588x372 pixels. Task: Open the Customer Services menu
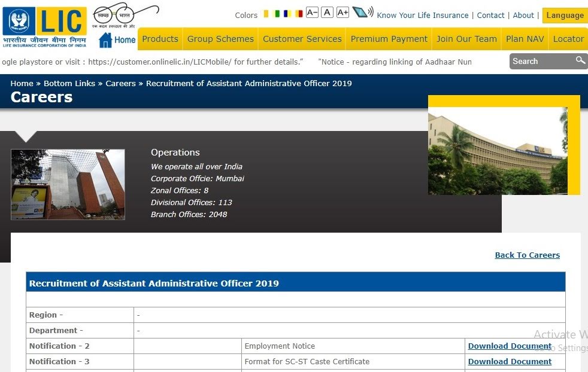(x=302, y=39)
